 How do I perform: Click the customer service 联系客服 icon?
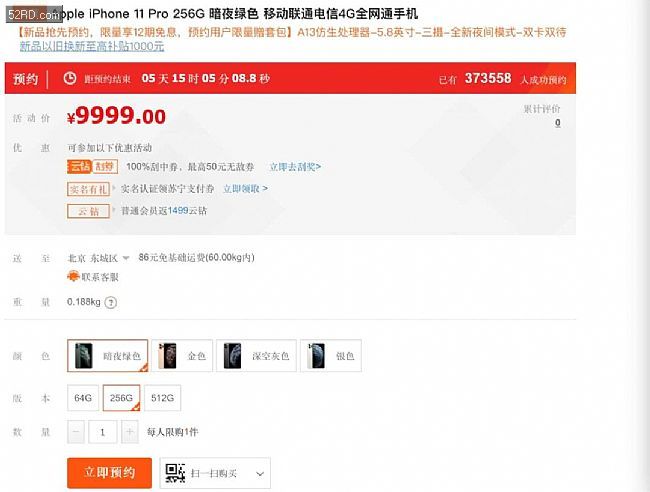73,276
